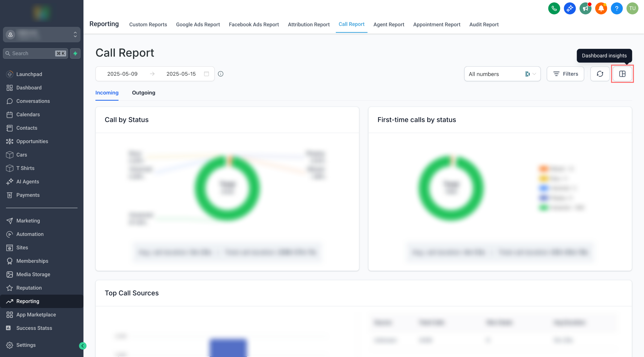
Task: Click the megaphone announcements icon
Action: (x=585, y=8)
